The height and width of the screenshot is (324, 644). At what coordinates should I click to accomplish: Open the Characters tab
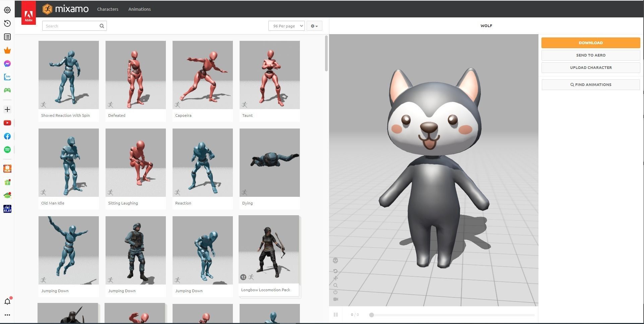(108, 9)
